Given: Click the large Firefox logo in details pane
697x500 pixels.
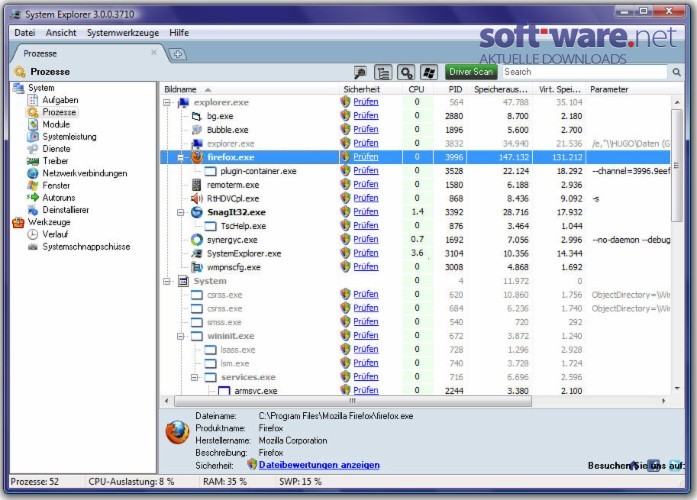Looking at the screenshot, I should tap(177, 432).
